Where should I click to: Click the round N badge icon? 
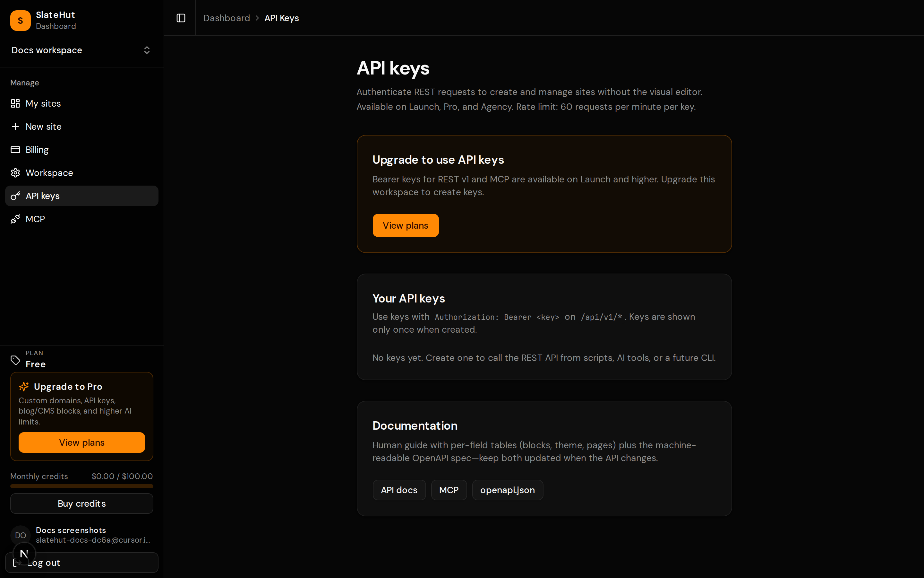click(24, 554)
